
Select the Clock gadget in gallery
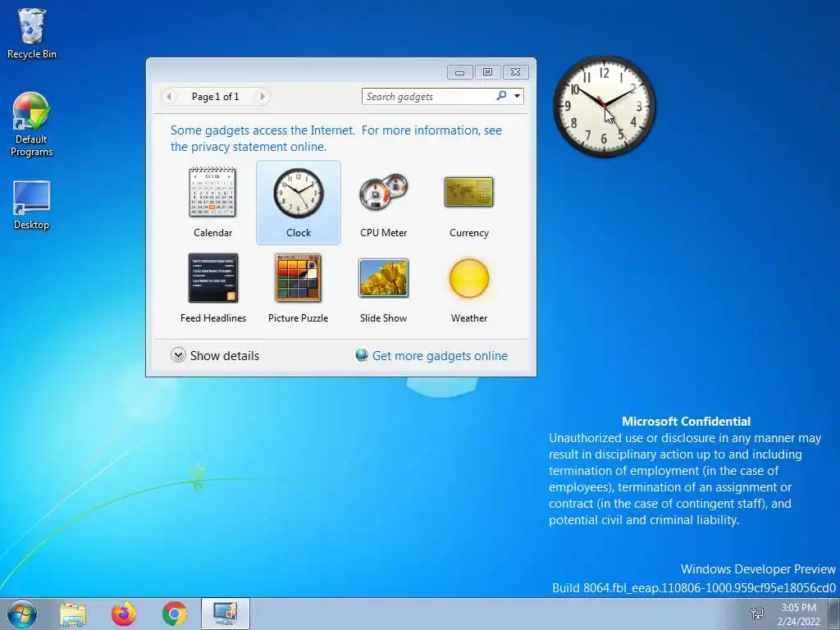click(299, 203)
